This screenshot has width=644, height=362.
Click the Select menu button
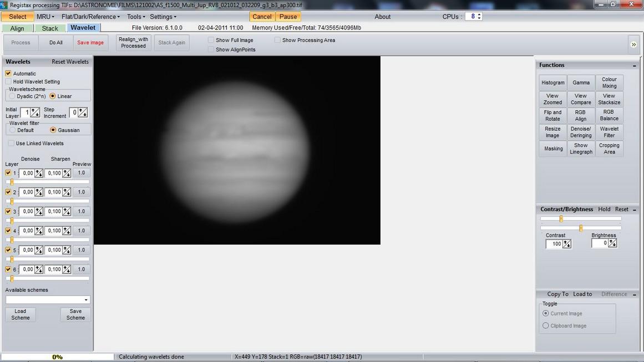pos(18,17)
